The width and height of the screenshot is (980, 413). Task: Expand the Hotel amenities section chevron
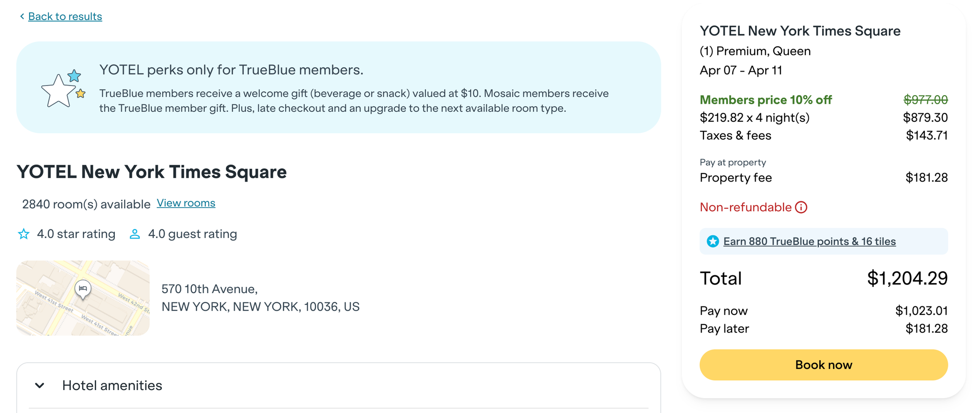point(40,385)
